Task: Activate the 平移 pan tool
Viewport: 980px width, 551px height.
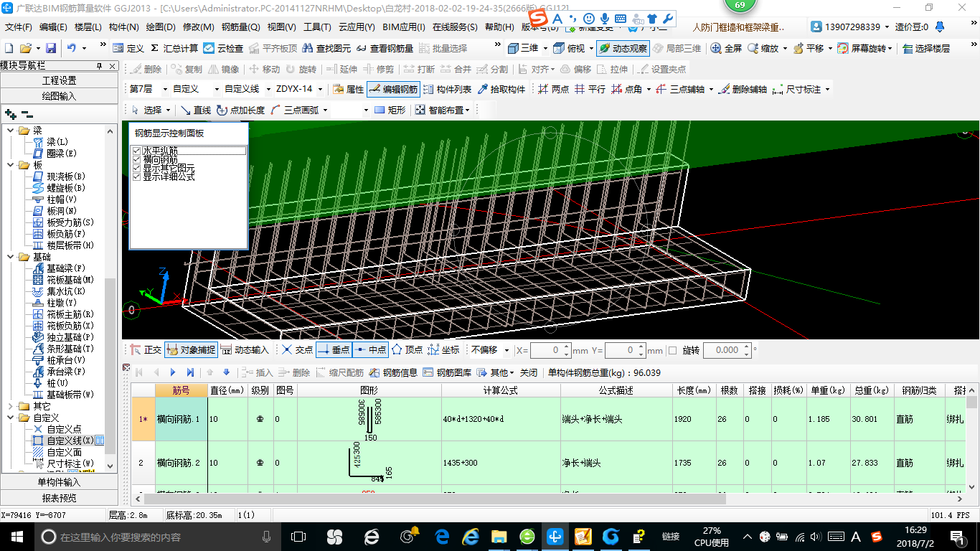Action: [x=808, y=48]
